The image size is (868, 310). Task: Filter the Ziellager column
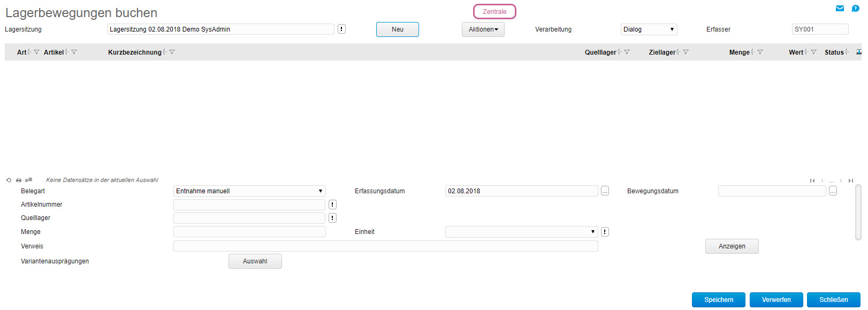tap(686, 52)
